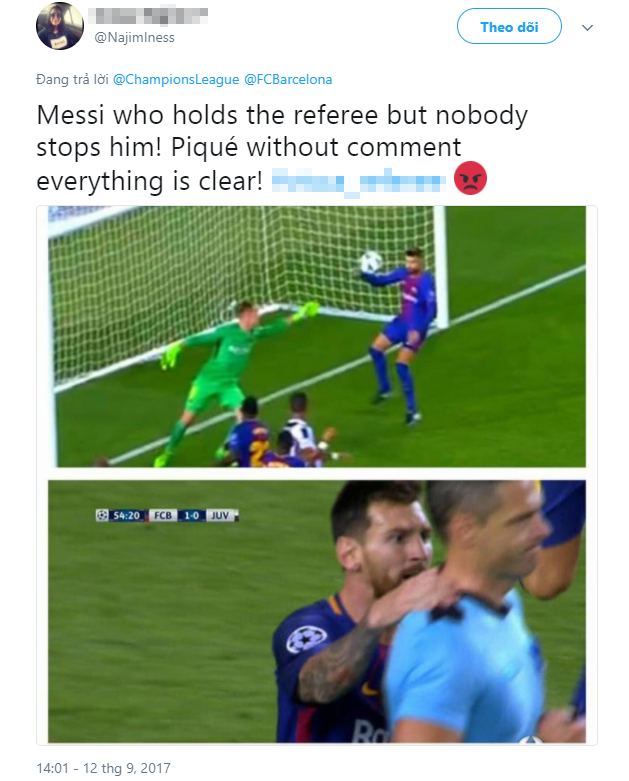Click the 54:20 match clock in the scoreboard
The image size is (629, 781).
point(126,515)
